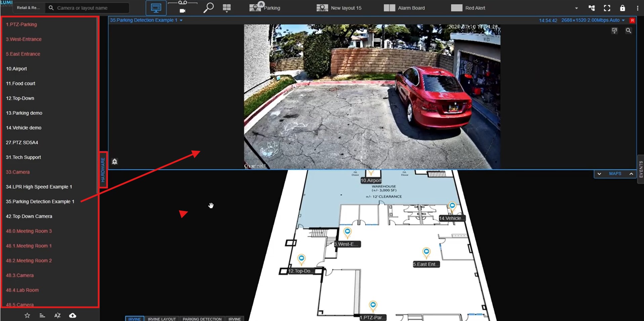Open the Alarm Board layout
Viewport: 644px width, 321px height.
[404, 8]
